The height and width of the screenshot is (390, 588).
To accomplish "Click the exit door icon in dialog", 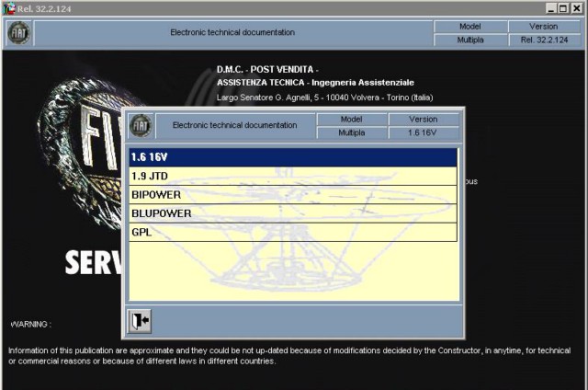I will (x=139, y=320).
